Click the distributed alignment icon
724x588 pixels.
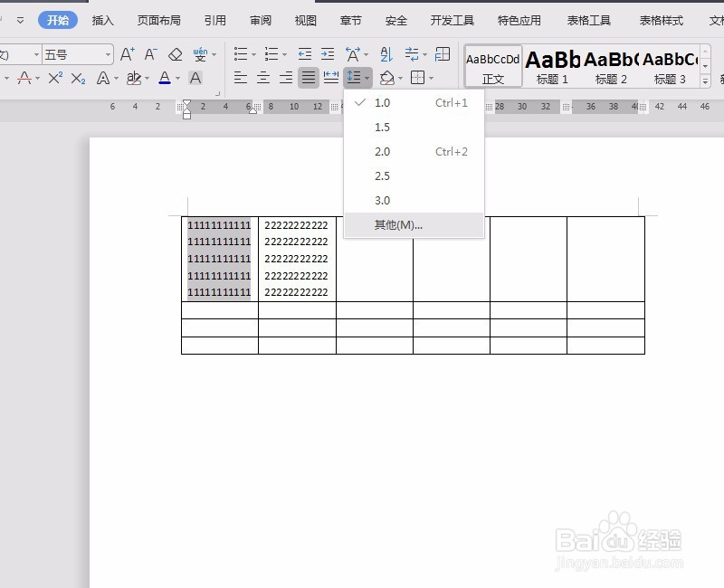(x=331, y=78)
